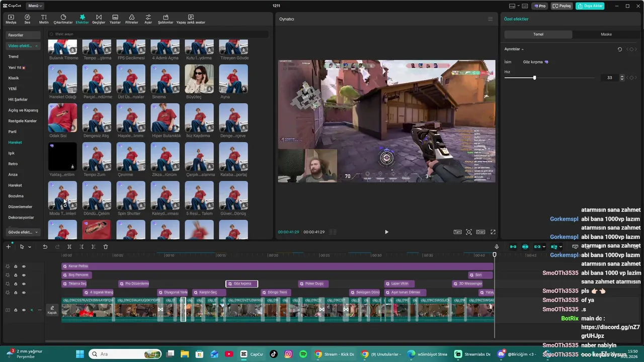
Task: Select the Trend effects category
Action: point(14,57)
